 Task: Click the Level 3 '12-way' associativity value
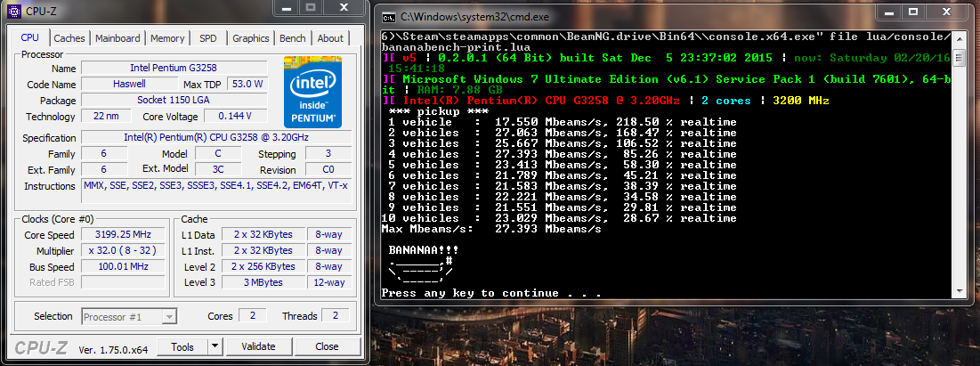point(328,282)
